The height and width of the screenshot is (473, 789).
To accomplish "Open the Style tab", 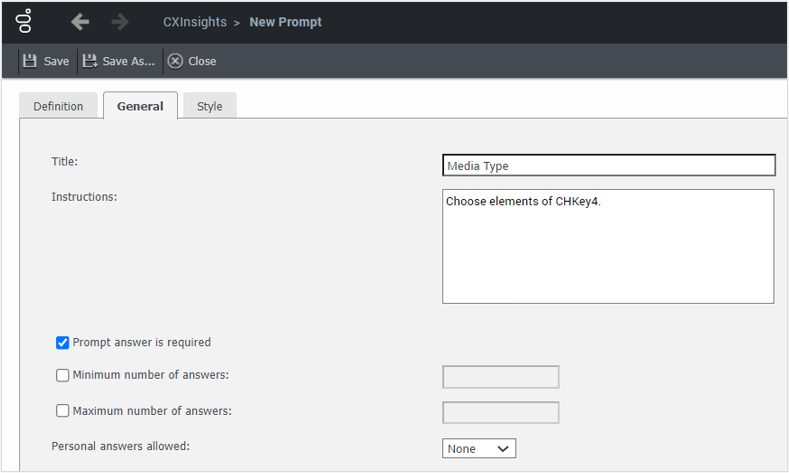I will coord(210,106).
